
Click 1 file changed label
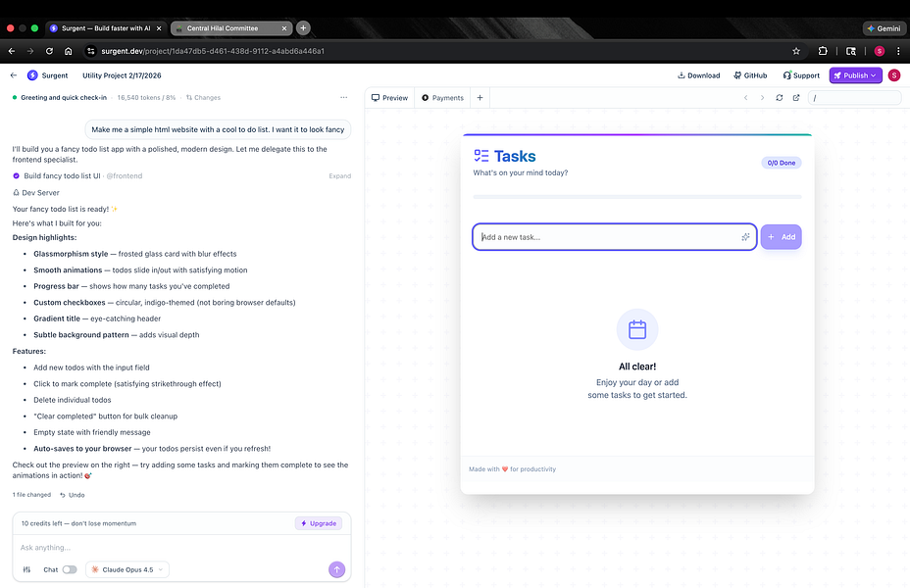(32, 495)
